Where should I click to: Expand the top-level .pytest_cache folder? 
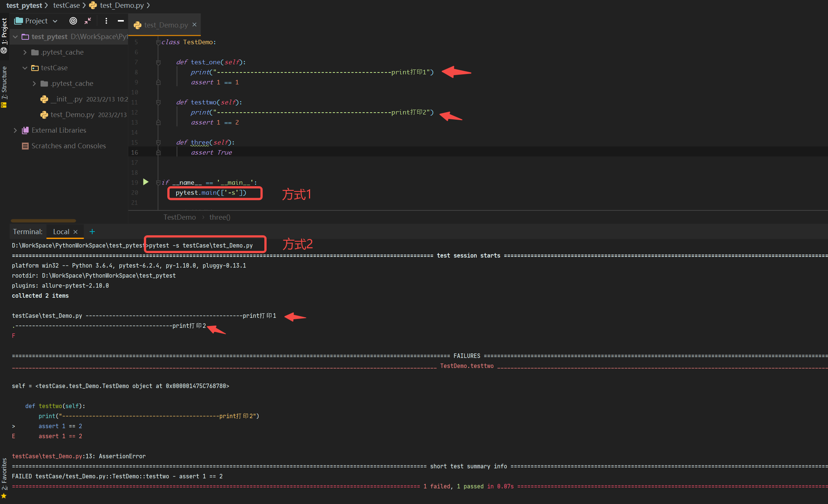[x=25, y=52]
